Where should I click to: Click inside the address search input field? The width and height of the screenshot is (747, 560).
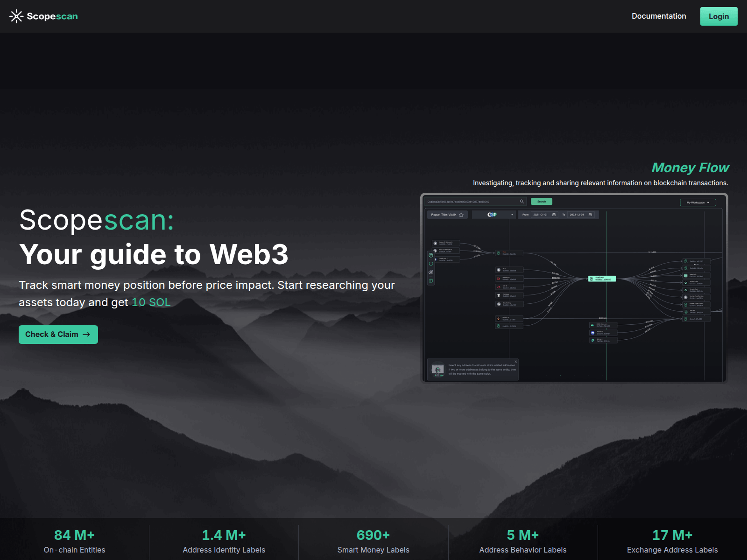coord(469,202)
